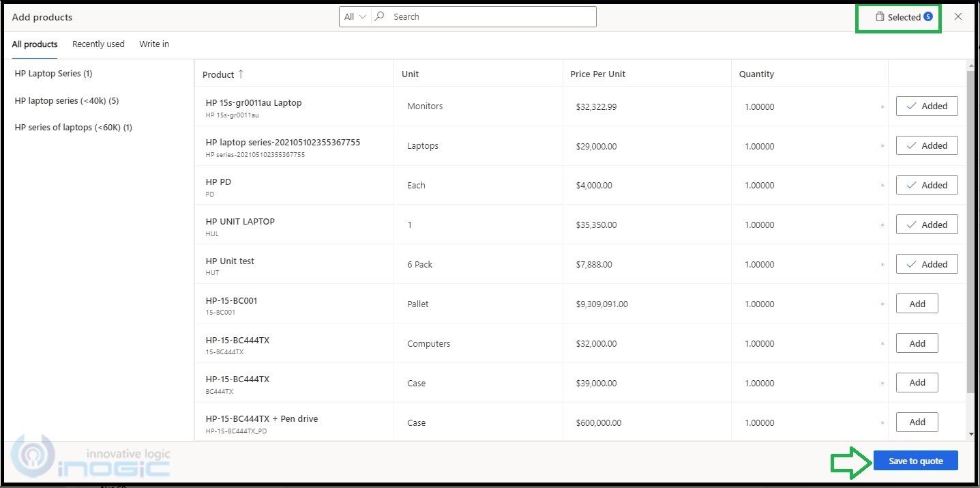Toggle Added button for HP Unit test
Viewport: 980px width, 488px height.
pos(926,265)
